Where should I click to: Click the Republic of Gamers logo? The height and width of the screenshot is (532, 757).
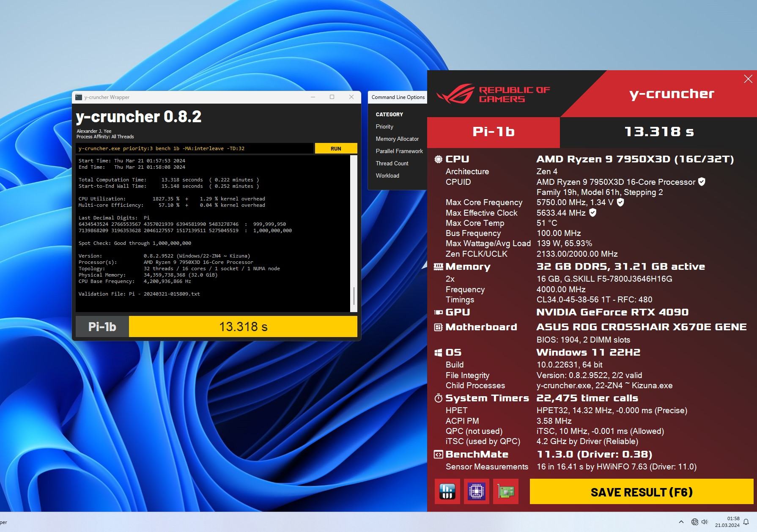[493, 94]
